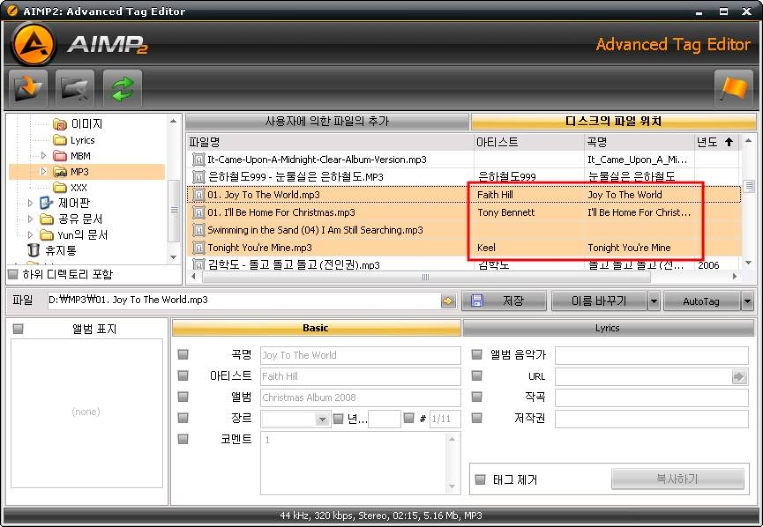The height and width of the screenshot is (527, 763).
Task: Toggle the 장르 field checkbox
Action: tap(183, 418)
